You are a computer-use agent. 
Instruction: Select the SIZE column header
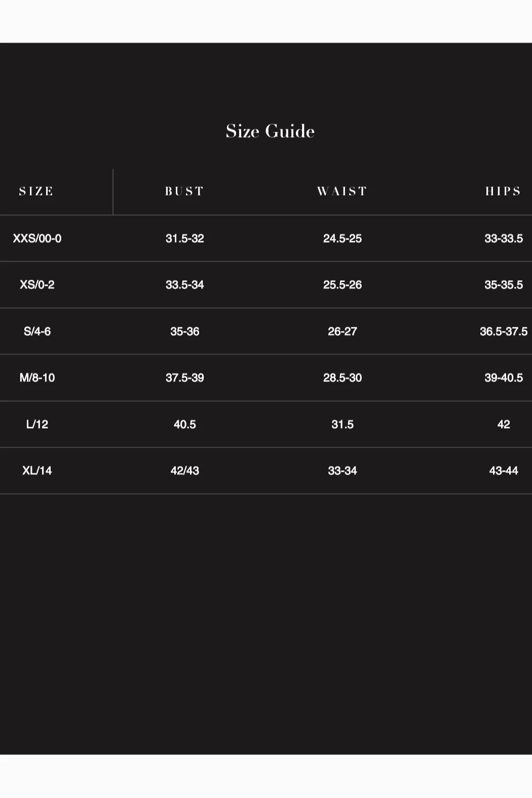pyautogui.click(x=36, y=192)
